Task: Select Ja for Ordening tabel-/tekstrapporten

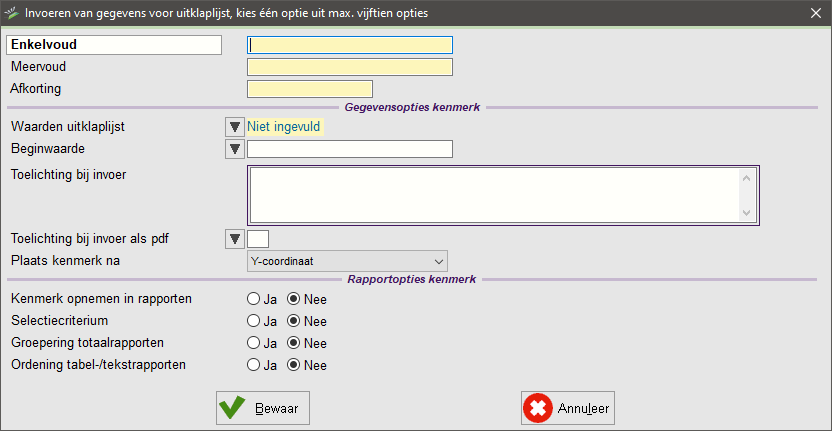Action: click(253, 365)
